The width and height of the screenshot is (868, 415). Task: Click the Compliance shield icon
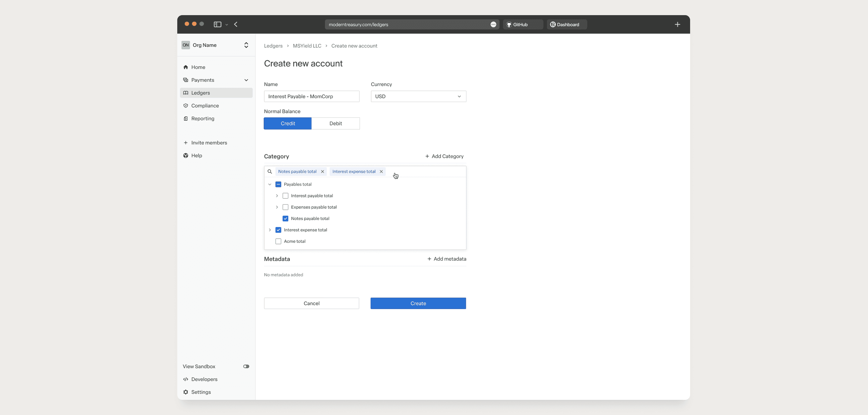tap(186, 105)
